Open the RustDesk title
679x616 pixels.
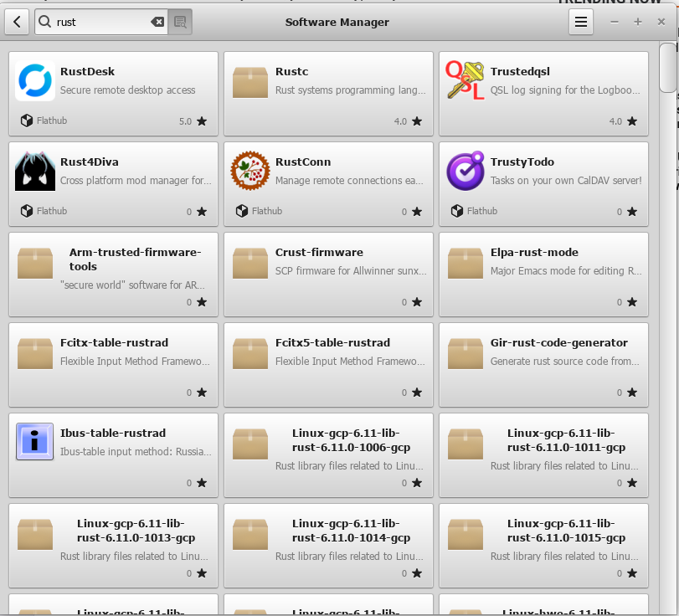pyautogui.click(x=87, y=71)
